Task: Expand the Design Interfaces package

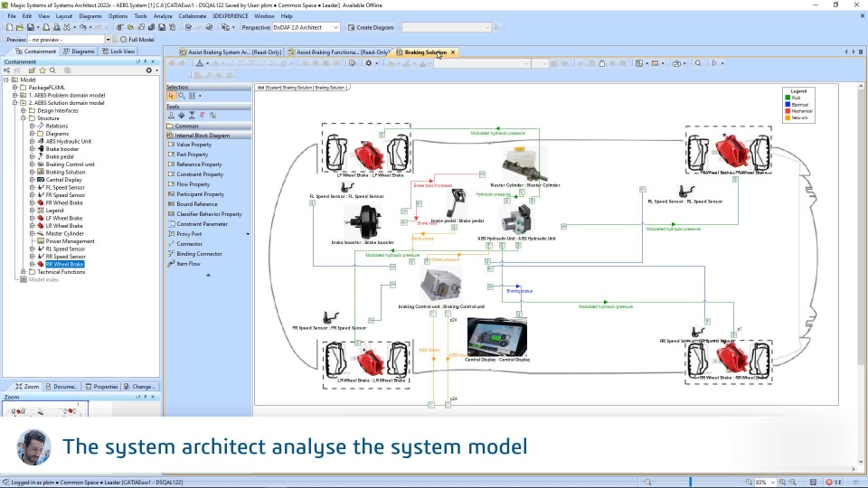Action: click(24, 110)
